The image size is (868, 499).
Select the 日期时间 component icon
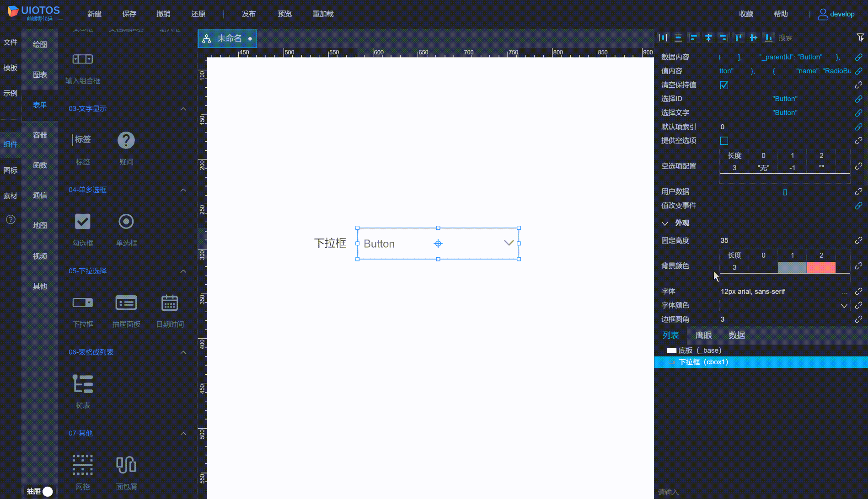coord(170,303)
